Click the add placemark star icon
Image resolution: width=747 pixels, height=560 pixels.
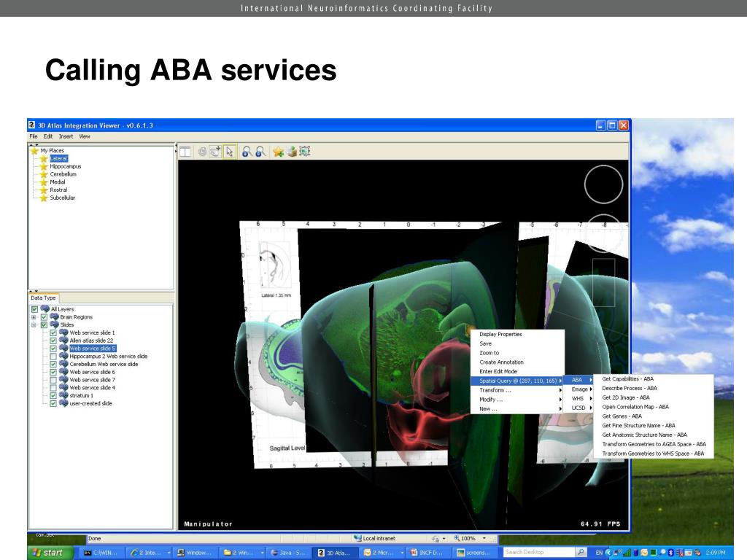coord(278,152)
